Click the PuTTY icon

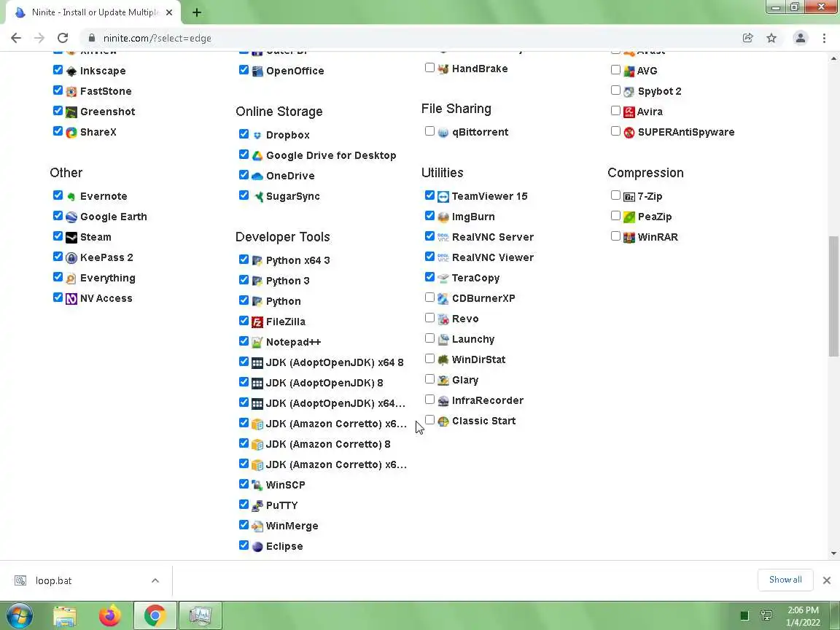(257, 506)
